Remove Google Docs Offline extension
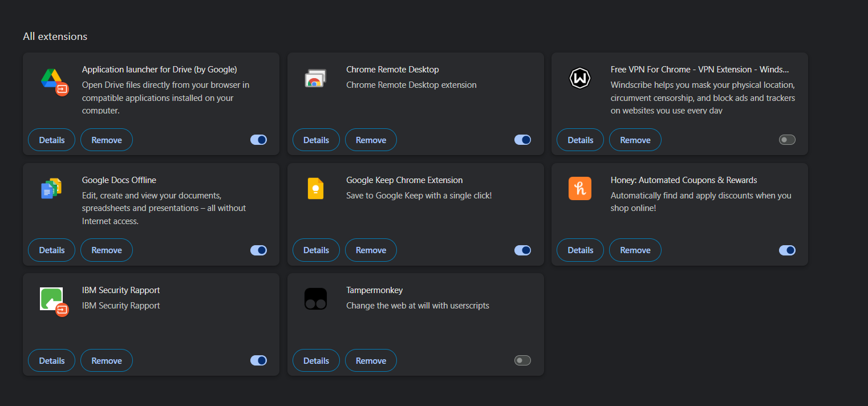 tap(107, 250)
